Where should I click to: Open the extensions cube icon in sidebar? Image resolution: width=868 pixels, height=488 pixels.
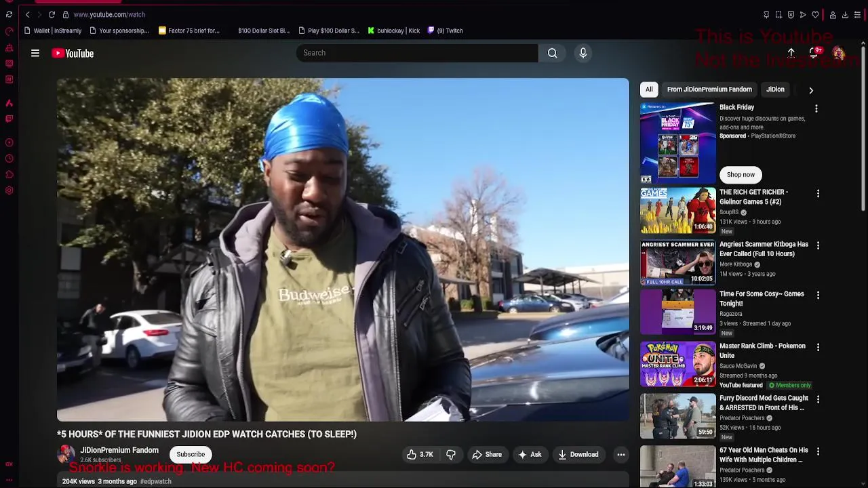(9, 175)
